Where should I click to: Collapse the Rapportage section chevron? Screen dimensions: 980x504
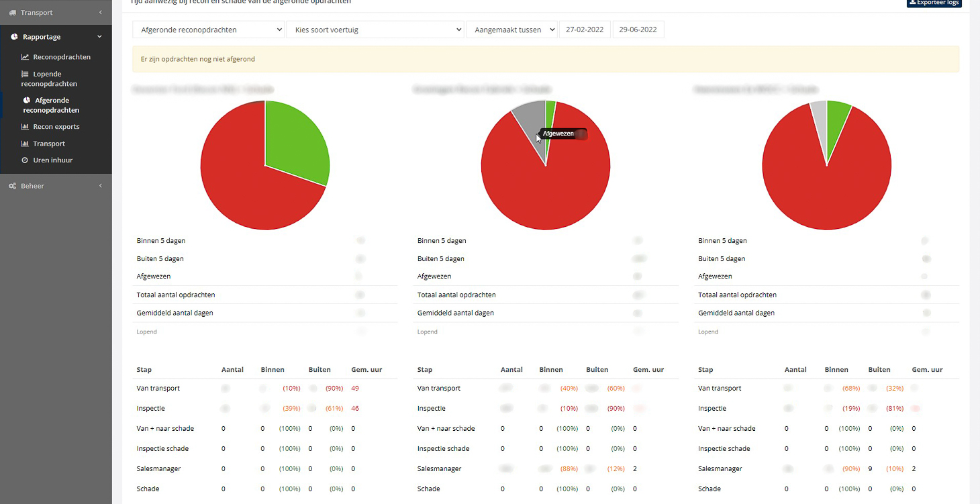(100, 37)
